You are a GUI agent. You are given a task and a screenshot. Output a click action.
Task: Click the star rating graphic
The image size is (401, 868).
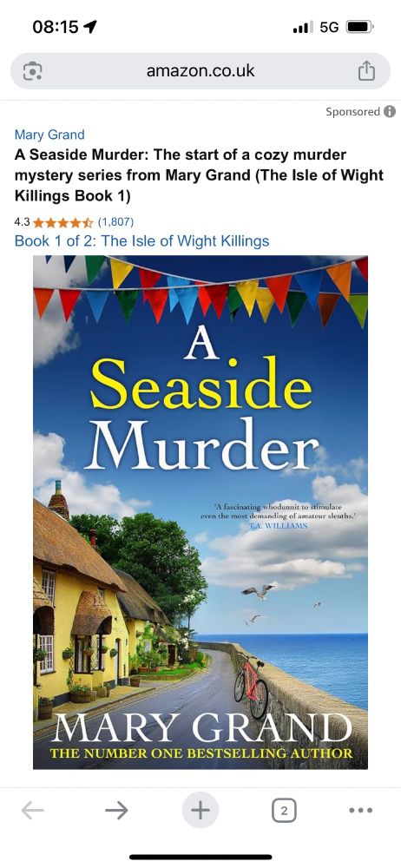pyautogui.click(x=63, y=222)
